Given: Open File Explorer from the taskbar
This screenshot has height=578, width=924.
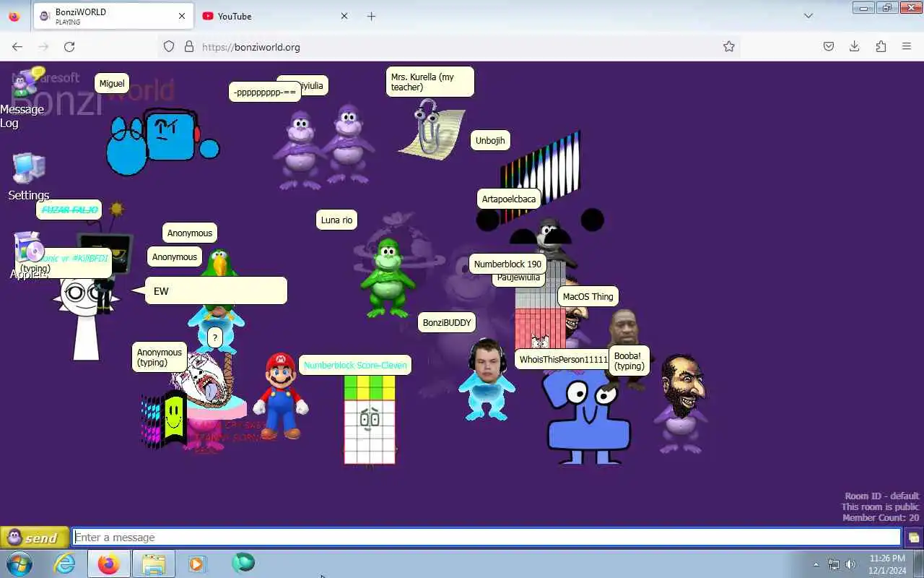Looking at the screenshot, I should pyautogui.click(x=154, y=564).
